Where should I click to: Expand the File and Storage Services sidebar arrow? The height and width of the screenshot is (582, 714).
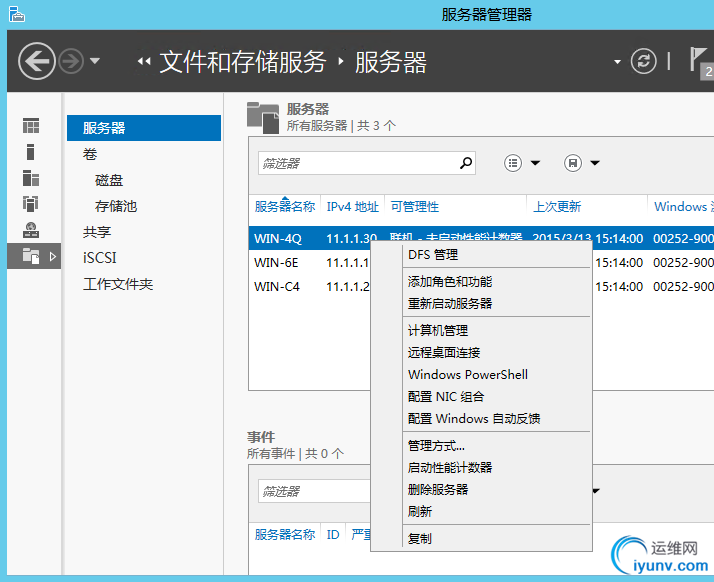(x=52, y=257)
